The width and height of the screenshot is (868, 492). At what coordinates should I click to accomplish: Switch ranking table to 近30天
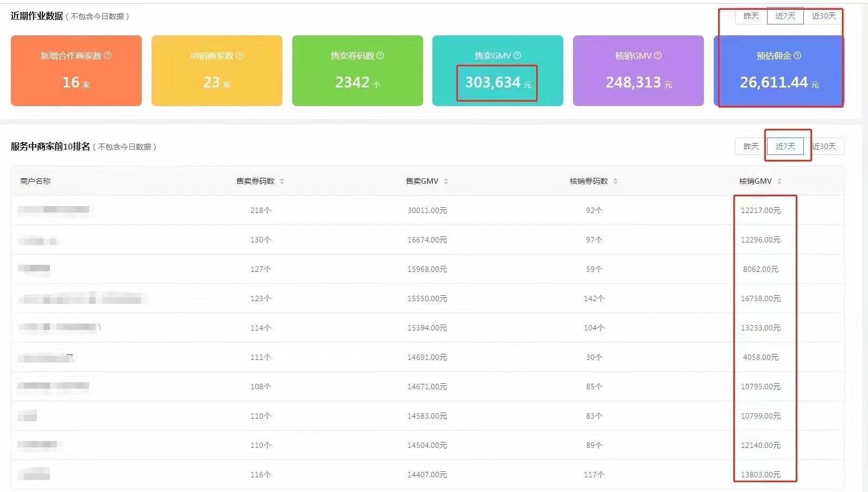pos(825,146)
